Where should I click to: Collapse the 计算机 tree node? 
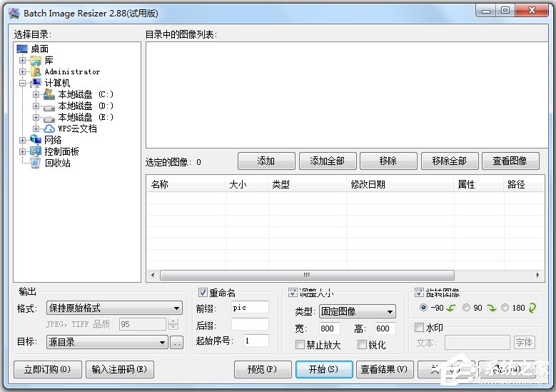pos(22,84)
